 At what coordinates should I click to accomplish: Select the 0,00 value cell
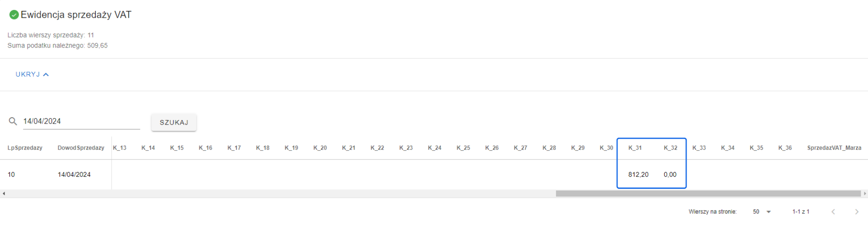pyautogui.click(x=670, y=174)
